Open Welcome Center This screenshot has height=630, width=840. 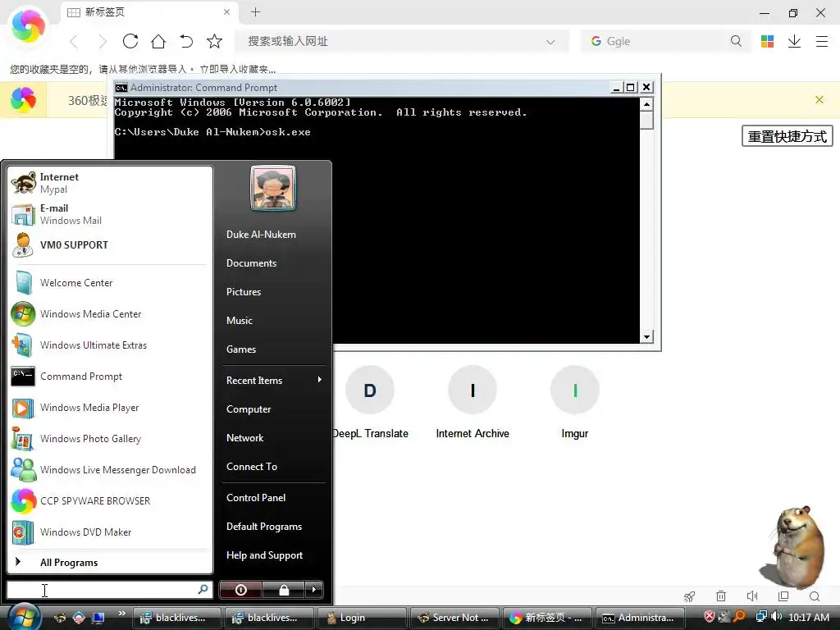point(110,283)
